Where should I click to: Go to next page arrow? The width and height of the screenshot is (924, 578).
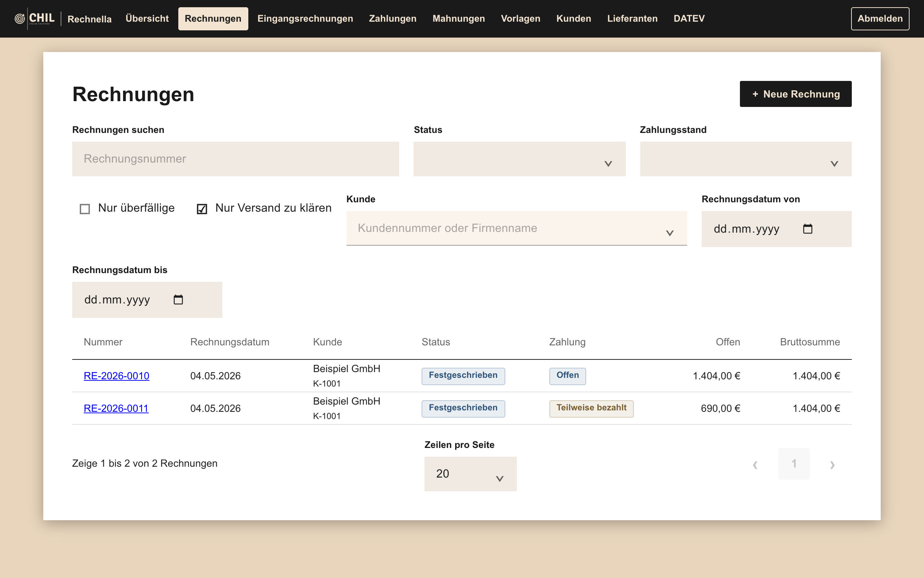(x=832, y=465)
